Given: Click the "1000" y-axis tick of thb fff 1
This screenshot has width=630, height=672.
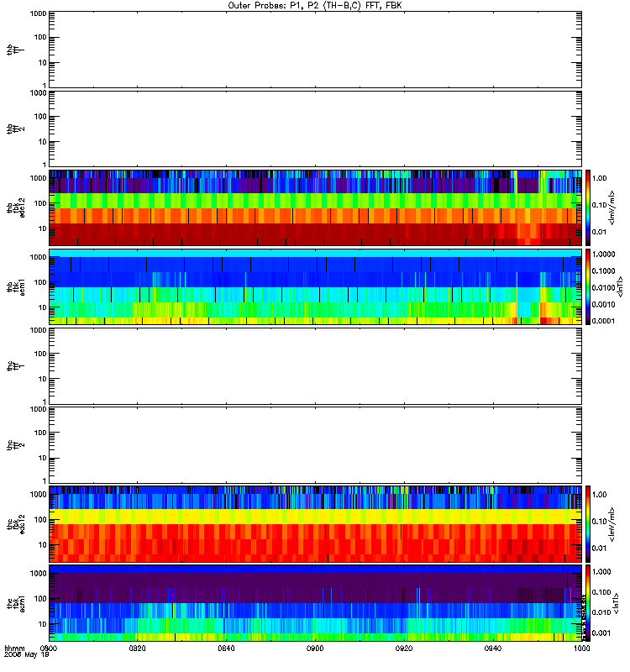Looking at the screenshot, I should pyautogui.click(x=38, y=14).
